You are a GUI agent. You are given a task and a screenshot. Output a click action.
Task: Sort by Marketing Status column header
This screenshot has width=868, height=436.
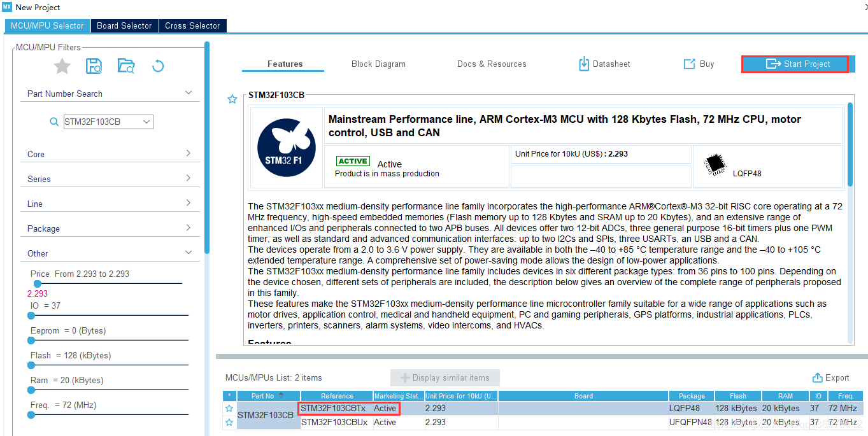tap(399, 396)
